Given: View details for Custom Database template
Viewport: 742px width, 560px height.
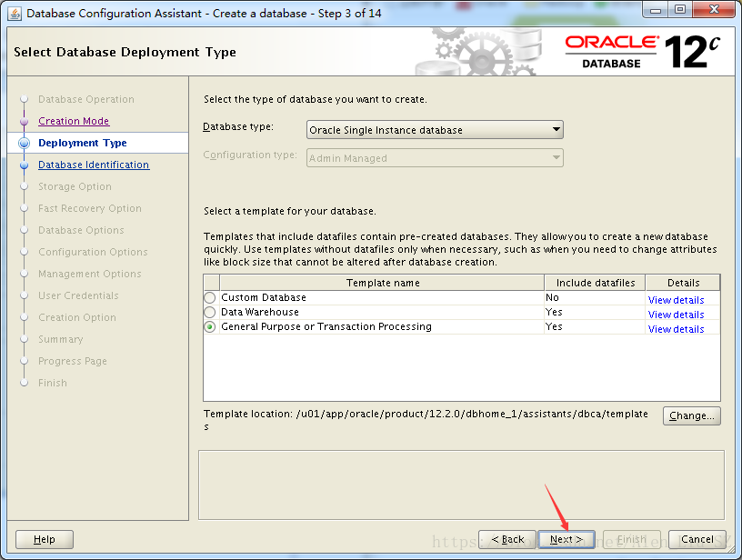Looking at the screenshot, I should click(676, 300).
